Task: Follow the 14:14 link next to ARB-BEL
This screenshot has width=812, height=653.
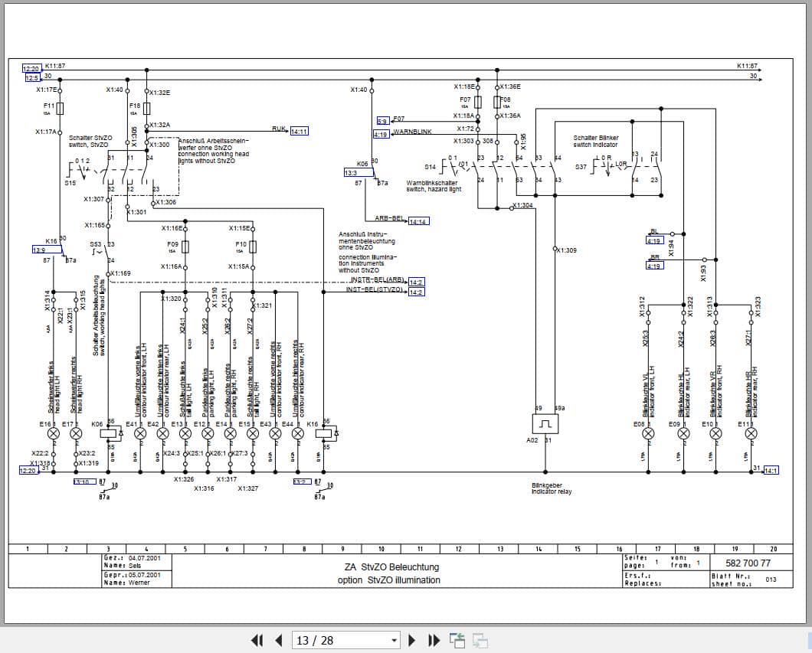Action: tap(418, 221)
